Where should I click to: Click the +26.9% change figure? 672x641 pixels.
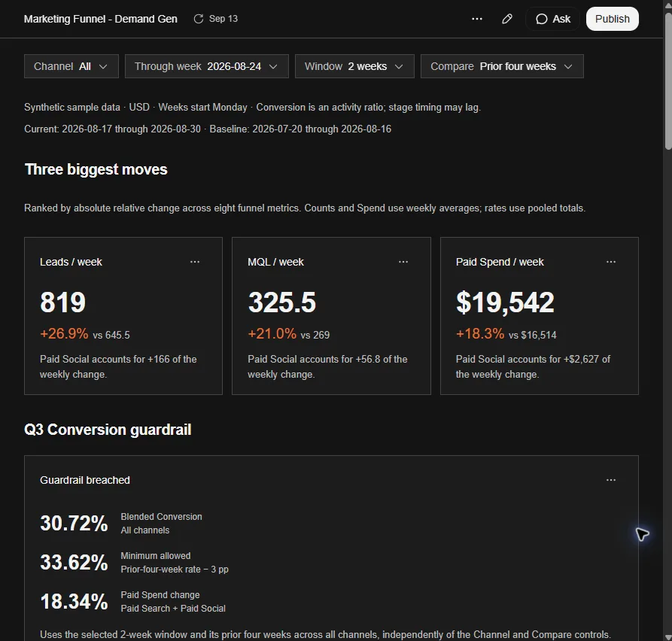tap(64, 334)
